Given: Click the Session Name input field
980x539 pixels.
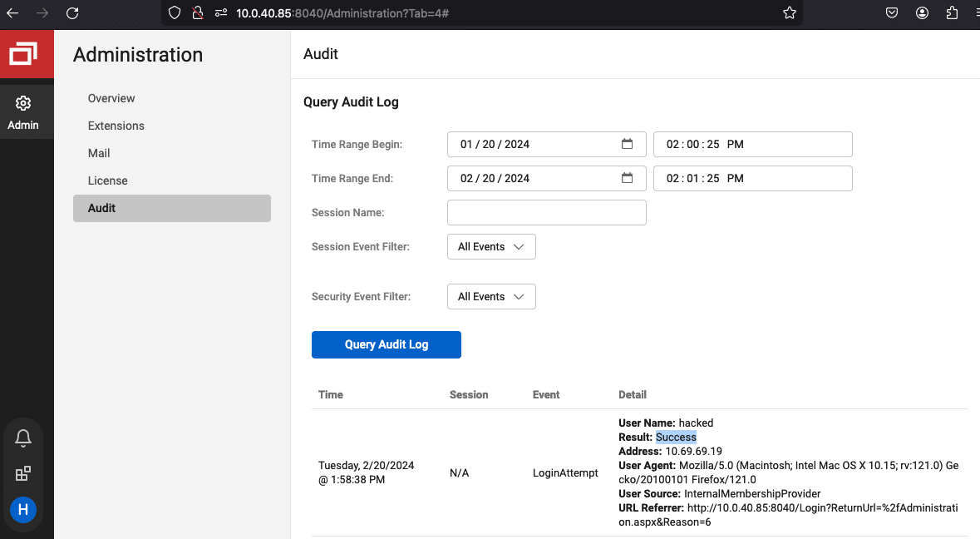Looking at the screenshot, I should click(x=546, y=212).
